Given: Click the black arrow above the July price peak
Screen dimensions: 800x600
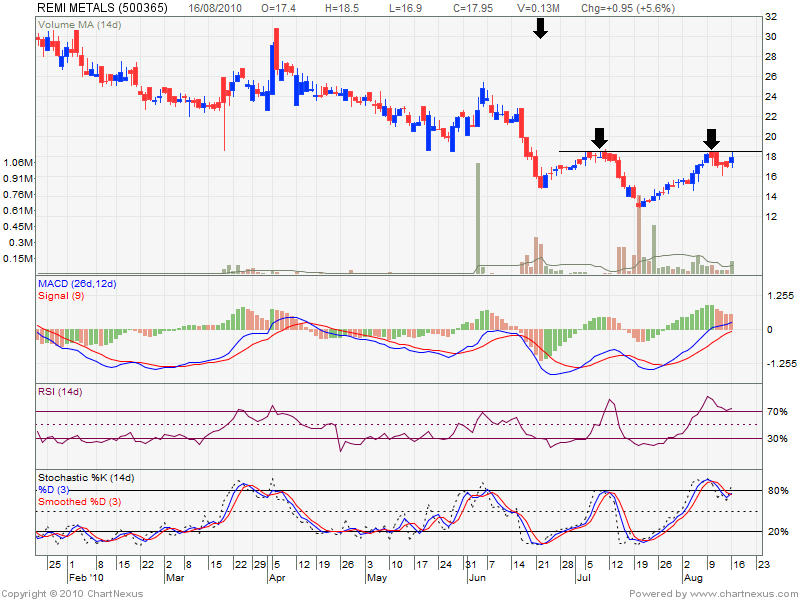Looking at the screenshot, I should click(599, 137).
